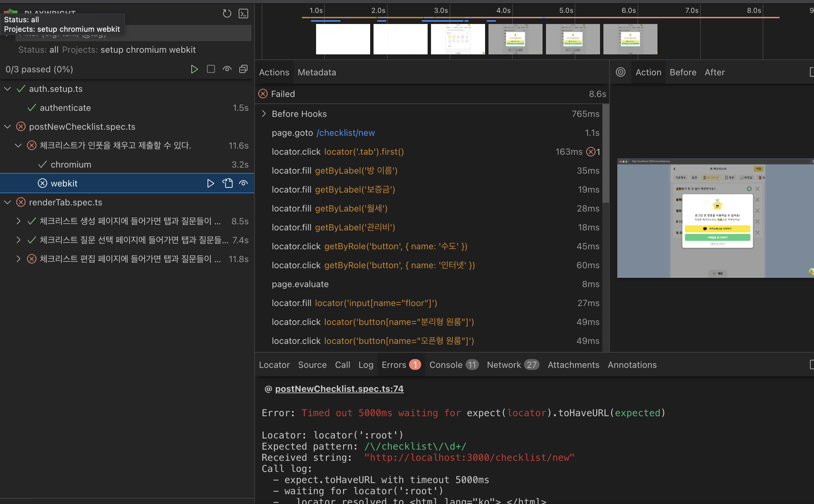The width and height of the screenshot is (814, 504).
Task: Click the stop tests square icon
Action: coord(211,69)
